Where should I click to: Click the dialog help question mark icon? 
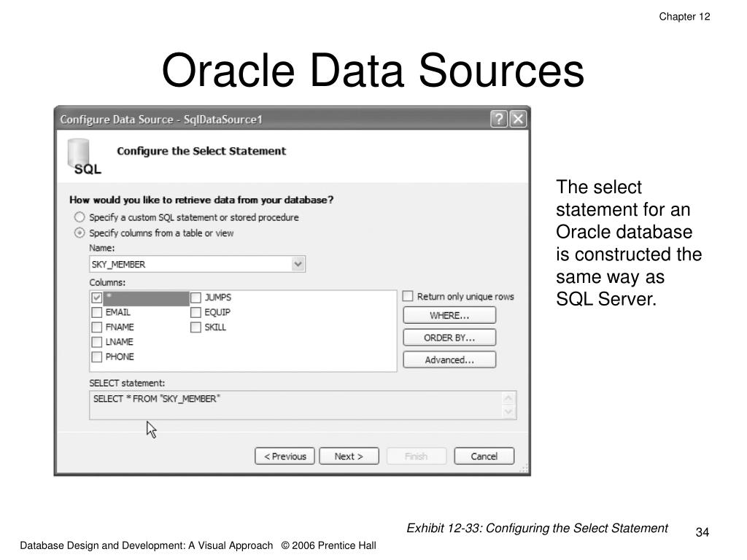click(x=499, y=119)
